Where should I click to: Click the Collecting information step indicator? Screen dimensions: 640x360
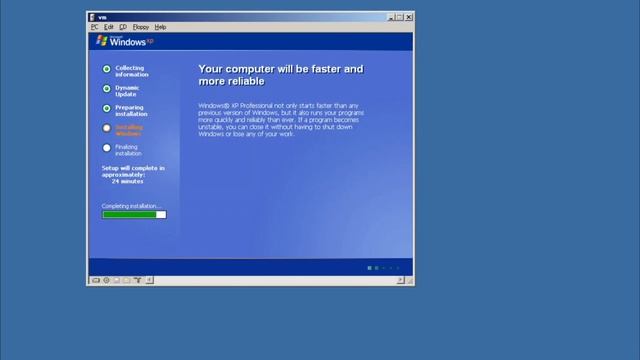point(107,69)
